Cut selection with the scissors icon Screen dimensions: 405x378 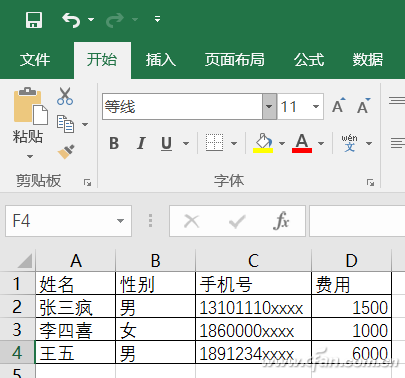[x=65, y=96]
